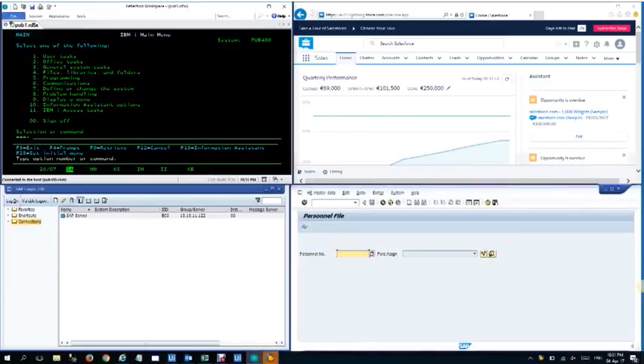Open the HR master data menu in SAP
Screen dimensions: 644x364
click(x=320, y=192)
